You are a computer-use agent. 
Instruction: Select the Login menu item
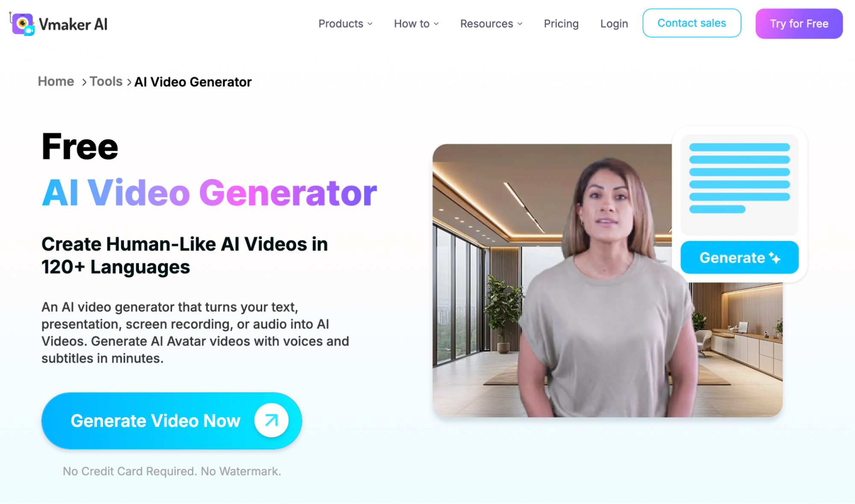(614, 24)
